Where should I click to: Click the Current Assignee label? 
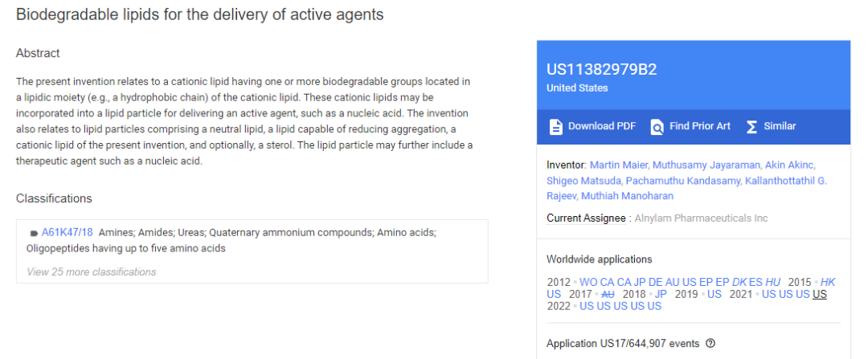tap(586, 218)
